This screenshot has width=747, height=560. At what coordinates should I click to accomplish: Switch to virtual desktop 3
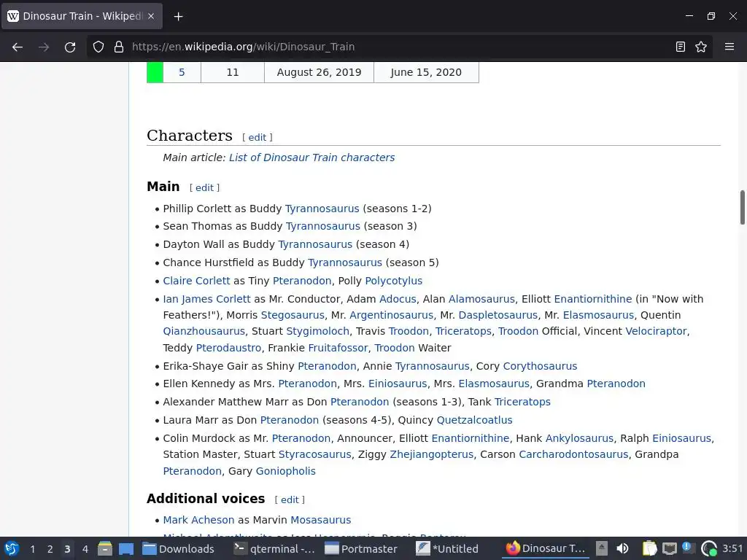[67, 549]
